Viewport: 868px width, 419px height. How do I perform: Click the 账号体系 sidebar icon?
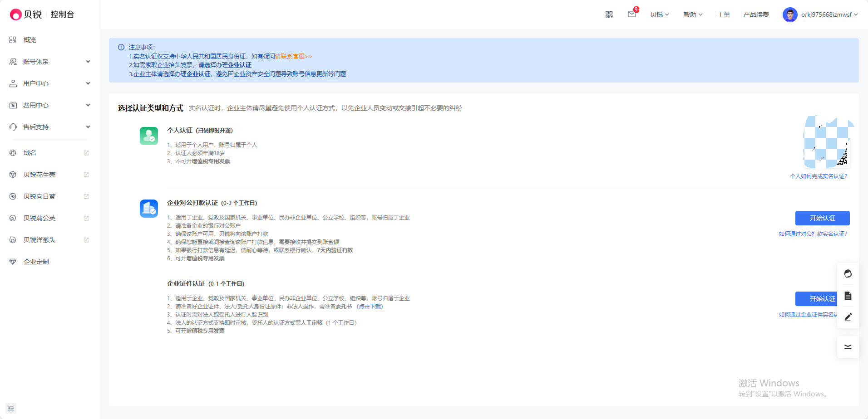point(13,62)
